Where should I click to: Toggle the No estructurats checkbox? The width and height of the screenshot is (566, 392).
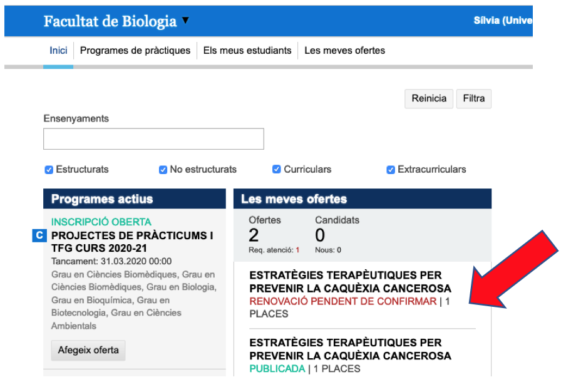[163, 170]
